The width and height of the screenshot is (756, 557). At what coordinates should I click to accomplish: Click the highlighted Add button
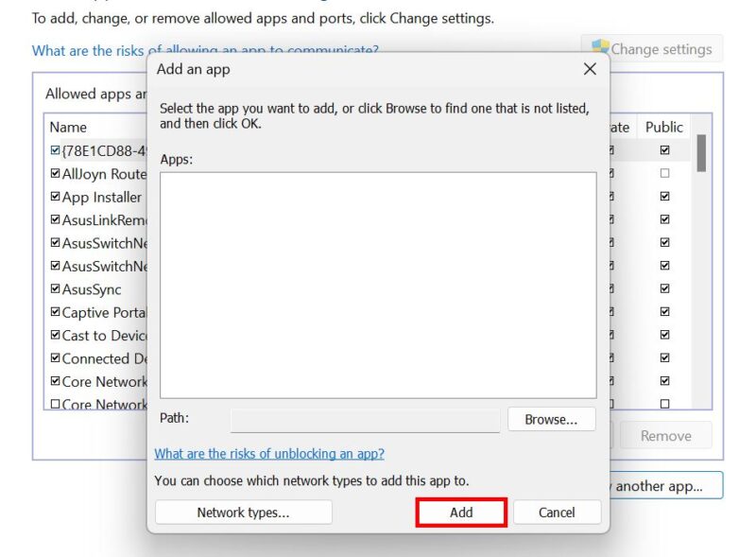click(x=460, y=512)
